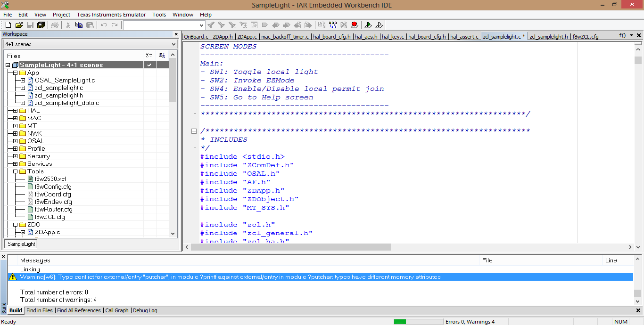Screen dimensions: 644x325
Task: Select f8wRouter.cfg file in tree
Action: 54,209
